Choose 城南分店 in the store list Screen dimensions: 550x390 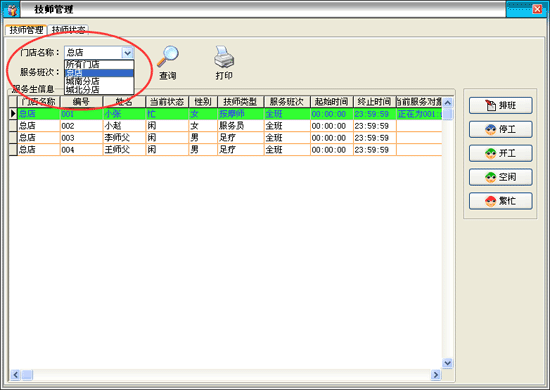[99, 81]
